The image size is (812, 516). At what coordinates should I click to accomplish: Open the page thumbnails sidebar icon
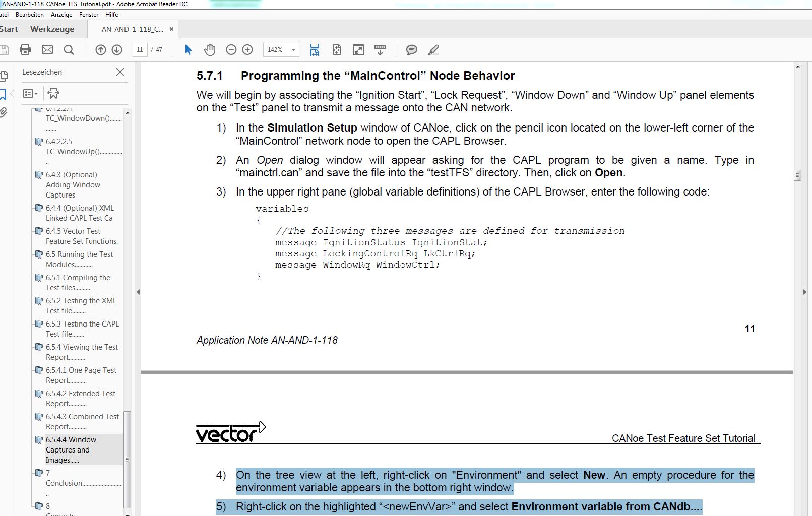coord(4,76)
